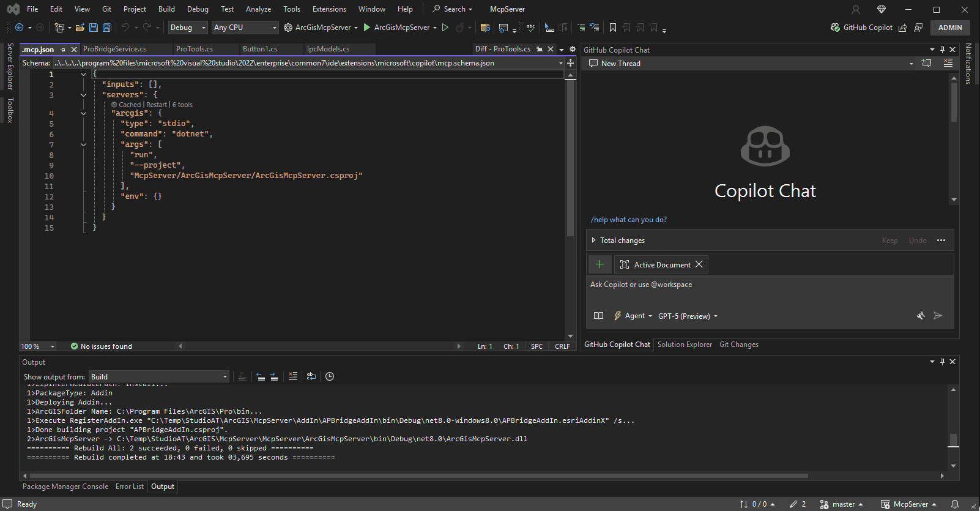The width and height of the screenshot is (980, 511).
Task: Click the master branch in status bar
Action: 842,504
